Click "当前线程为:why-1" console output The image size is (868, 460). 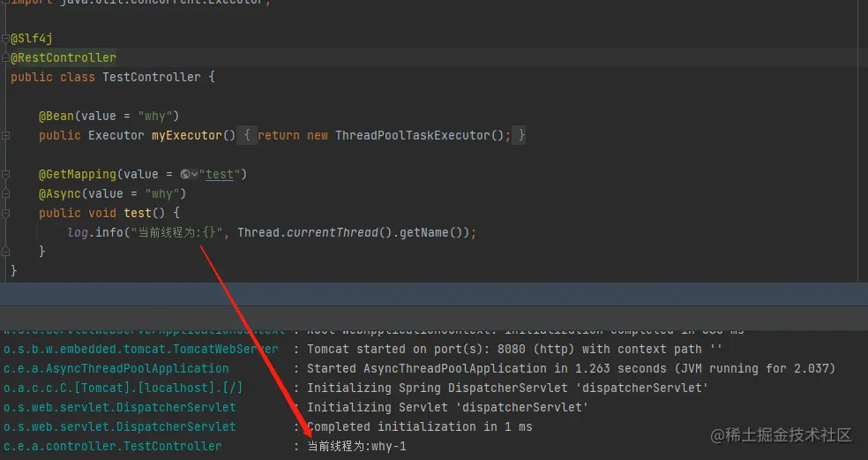[357, 446]
